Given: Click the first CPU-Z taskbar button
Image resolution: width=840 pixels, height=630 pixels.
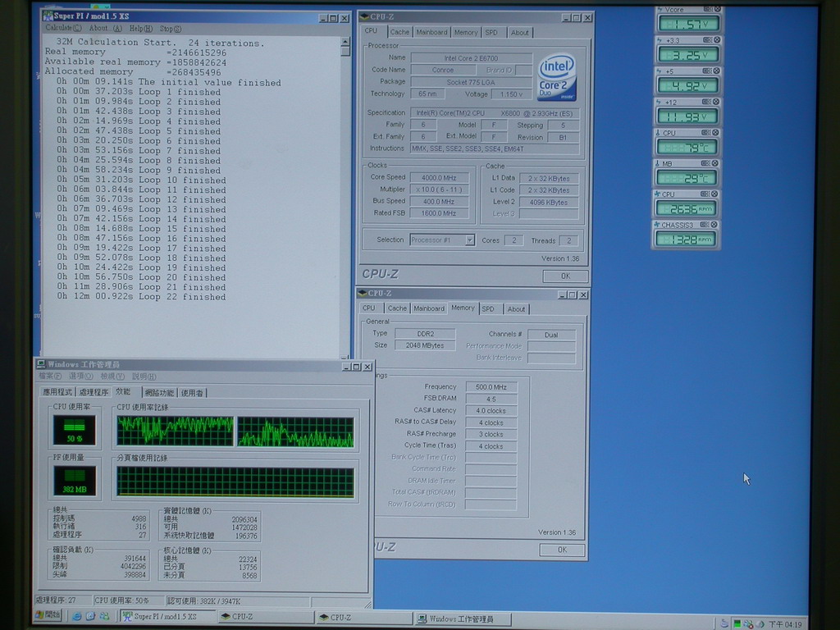Looking at the screenshot, I should pos(265,617).
